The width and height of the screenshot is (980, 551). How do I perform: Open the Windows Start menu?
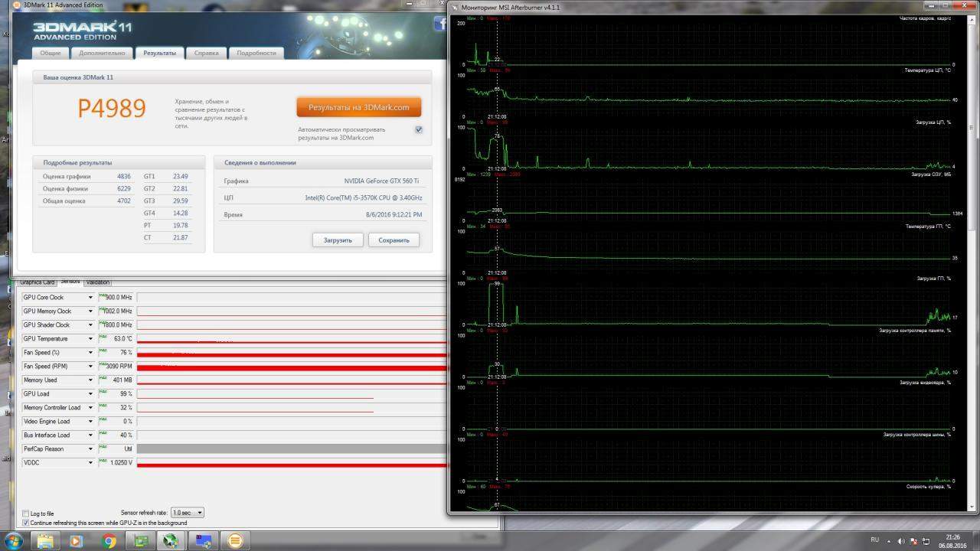pyautogui.click(x=15, y=541)
